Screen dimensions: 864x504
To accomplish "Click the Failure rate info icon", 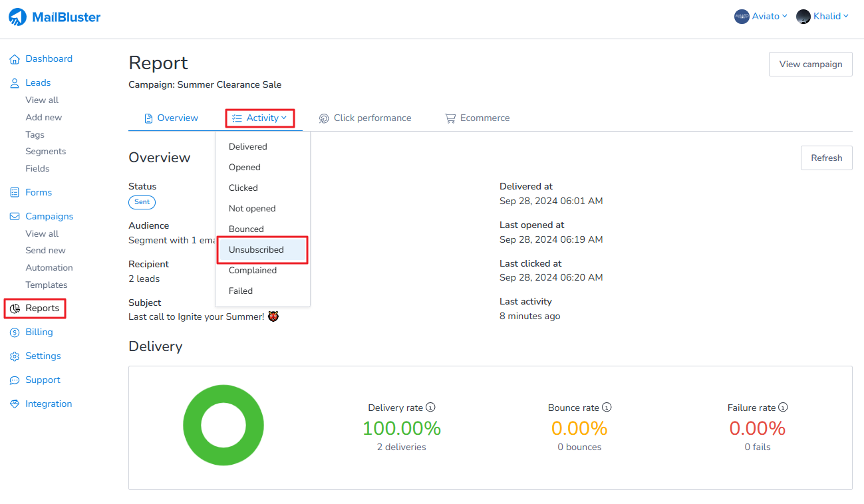I will point(783,407).
